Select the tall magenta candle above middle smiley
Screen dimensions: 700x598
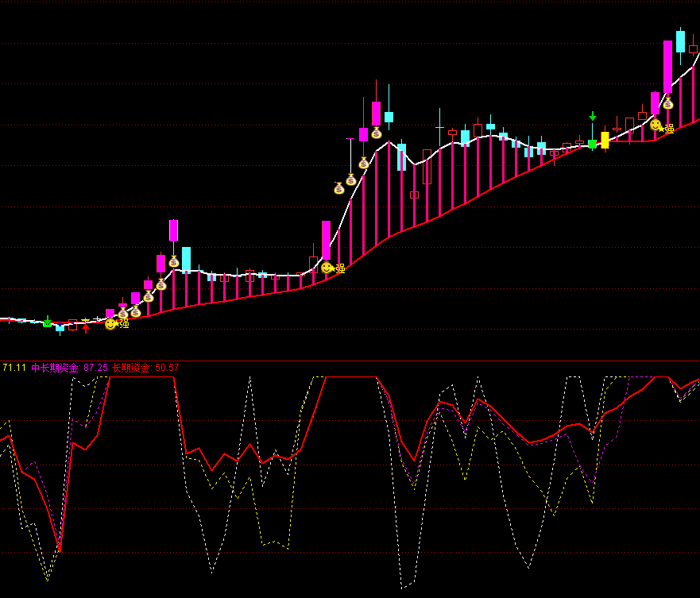click(x=326, y=240)
